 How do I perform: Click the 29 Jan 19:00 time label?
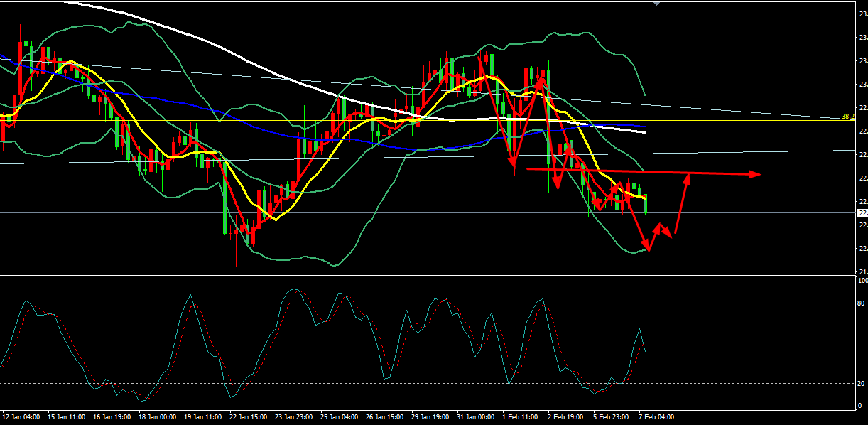point(429,416)
